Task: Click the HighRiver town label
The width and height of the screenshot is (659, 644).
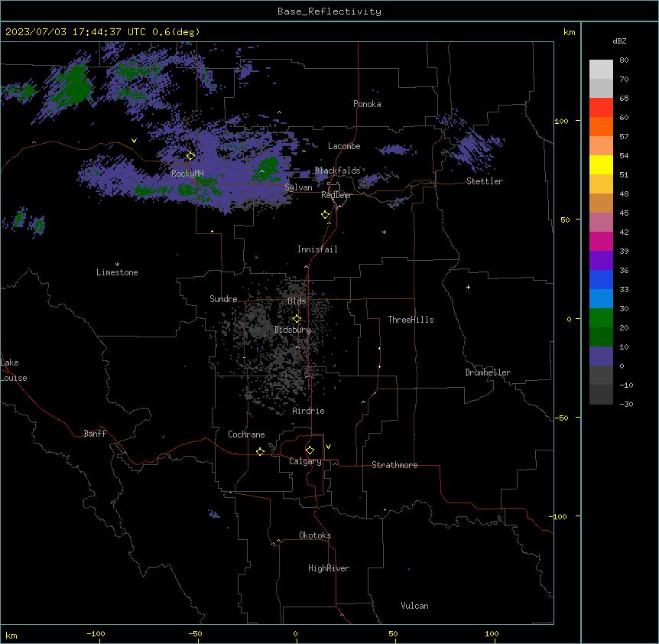Action: coord(329,568)
